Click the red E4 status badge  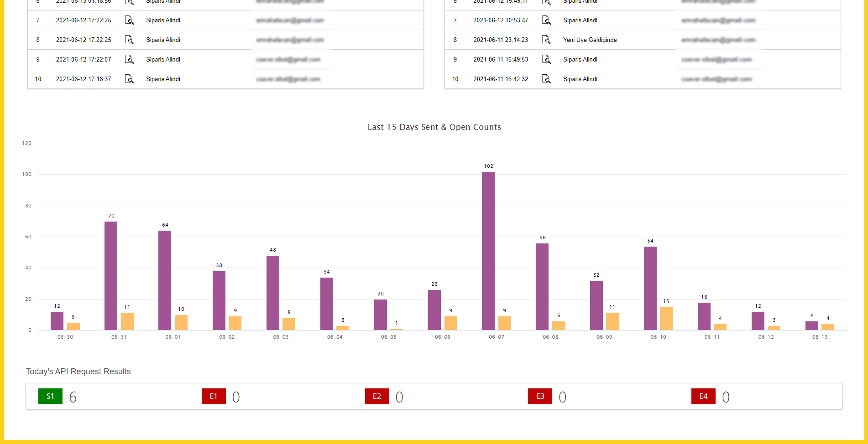click(x=703, y=396)
